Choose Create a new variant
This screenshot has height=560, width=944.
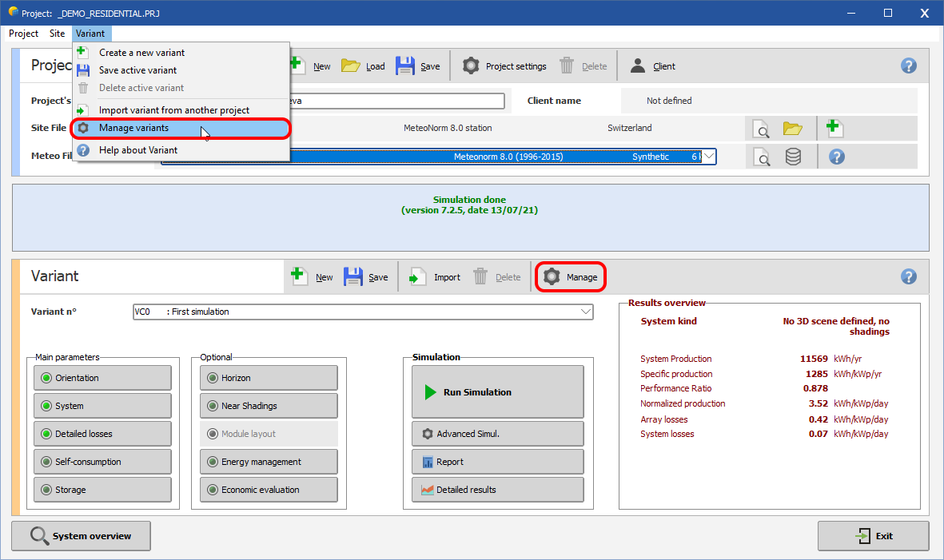181,53
